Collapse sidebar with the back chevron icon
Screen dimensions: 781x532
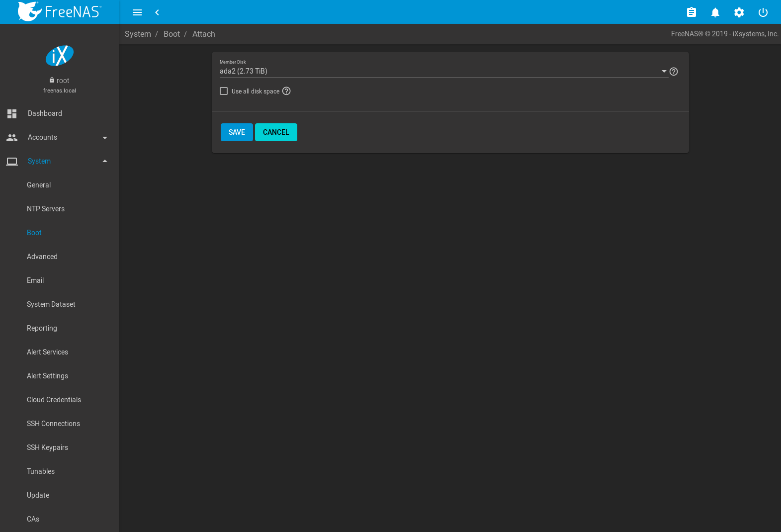(x=157, y=12)
